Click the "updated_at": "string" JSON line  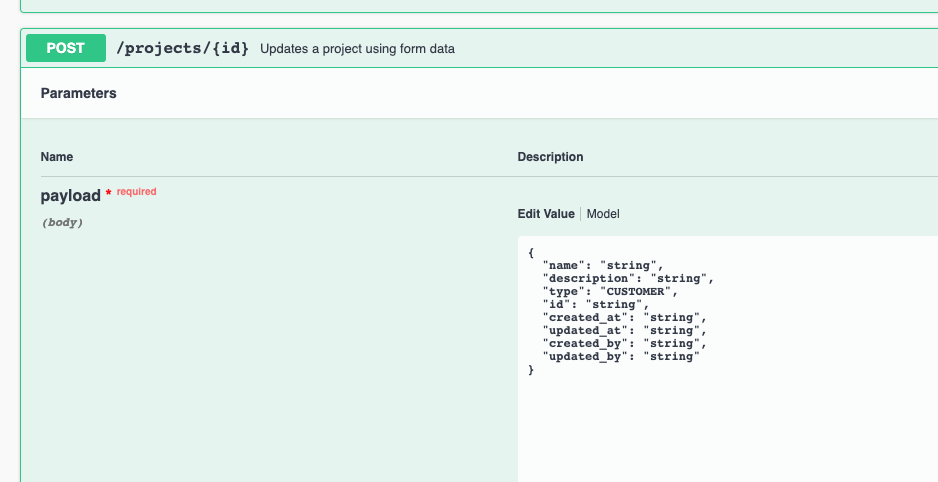click(625, 331)
